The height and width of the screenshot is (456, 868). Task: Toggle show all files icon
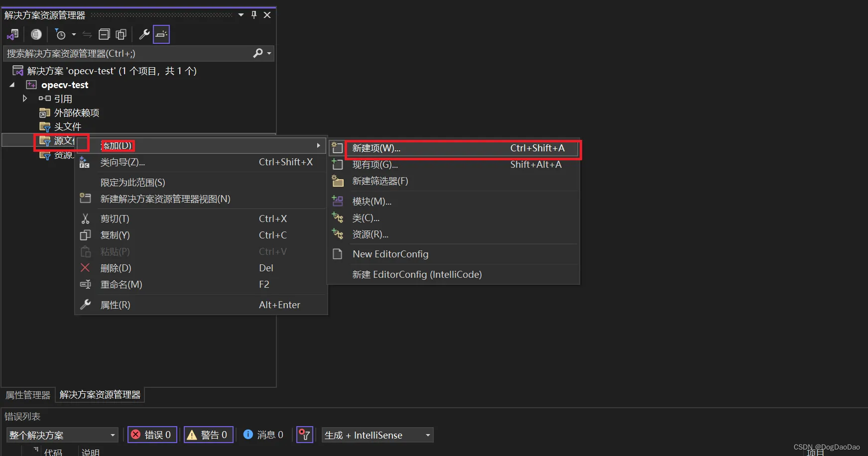(121, 34)
